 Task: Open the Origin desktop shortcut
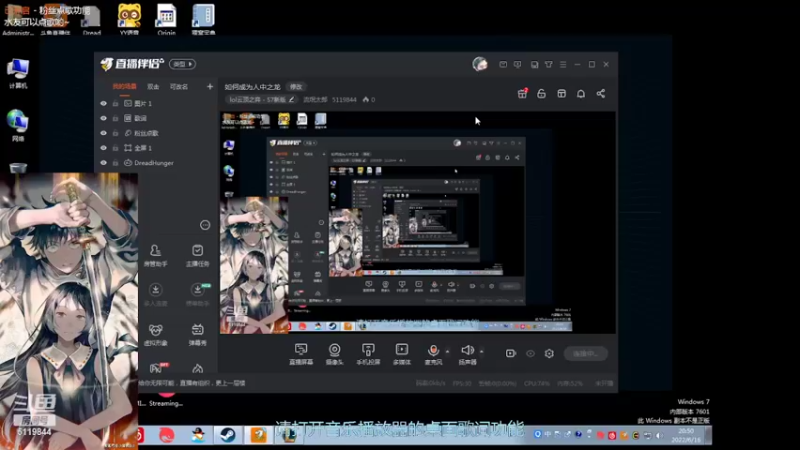pyautogui.click(x=166, y=19)
